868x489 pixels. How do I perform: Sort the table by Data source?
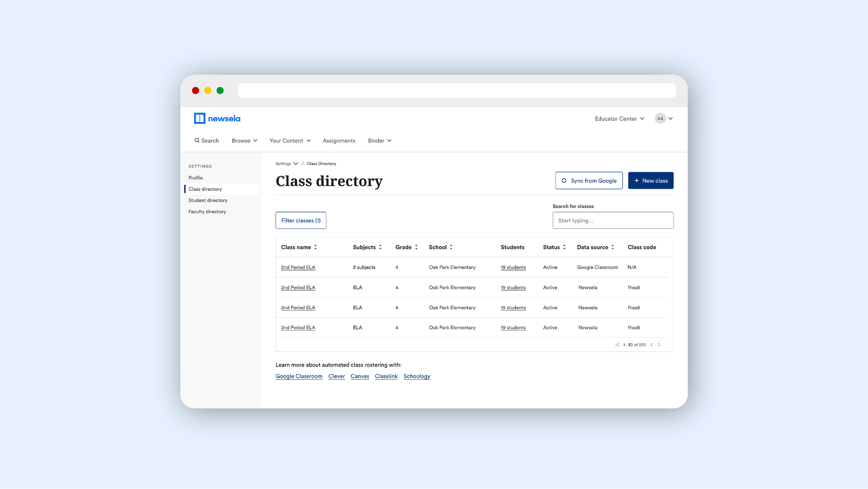pyautogui.click(x=612, y=247)
